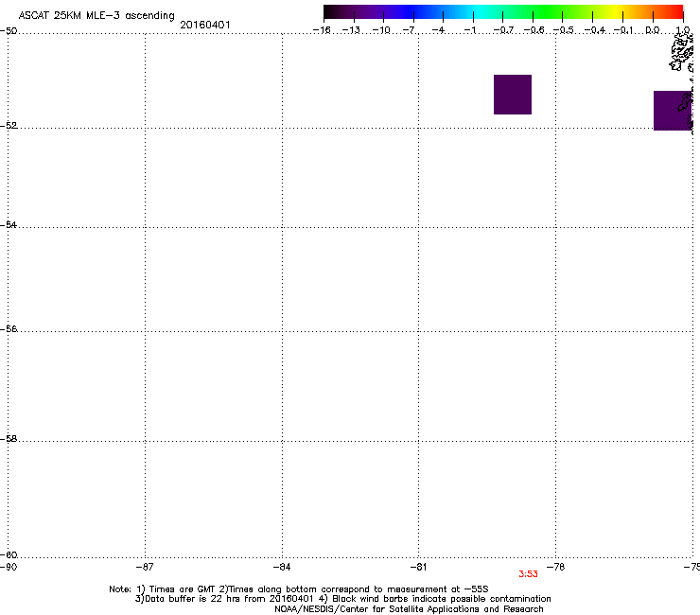
Task: Click the -58 latitude axis label
Action: coord(9,439)
